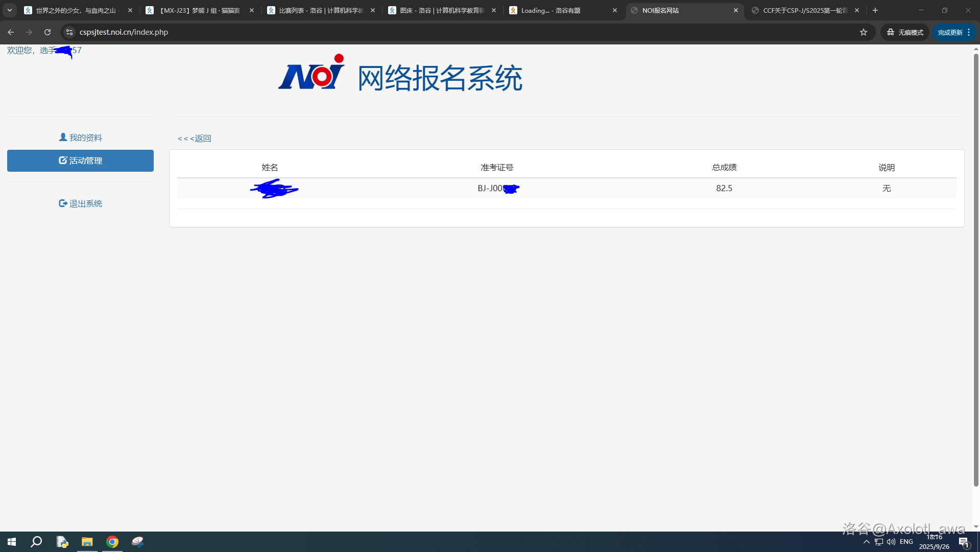This screenshot has height=552, width=980.
Task: Reload the current page
Action: [47, 32]
